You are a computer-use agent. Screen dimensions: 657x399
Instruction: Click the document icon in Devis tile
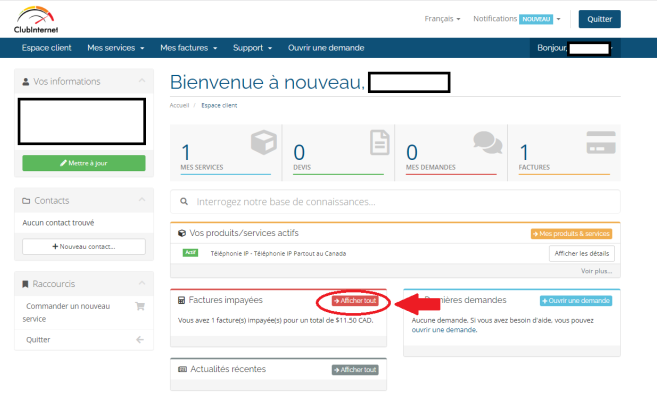(380, 142)
